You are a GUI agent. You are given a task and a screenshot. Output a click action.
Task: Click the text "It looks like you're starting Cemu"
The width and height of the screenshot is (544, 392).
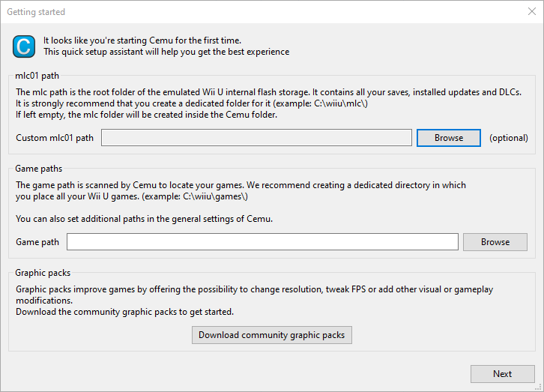click(x=142, y=40)
